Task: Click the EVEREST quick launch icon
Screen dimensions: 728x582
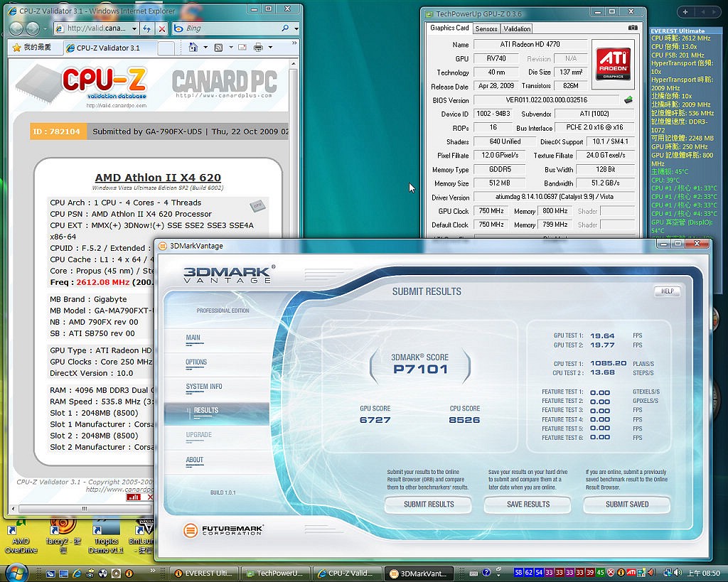Action: [129, 573]
